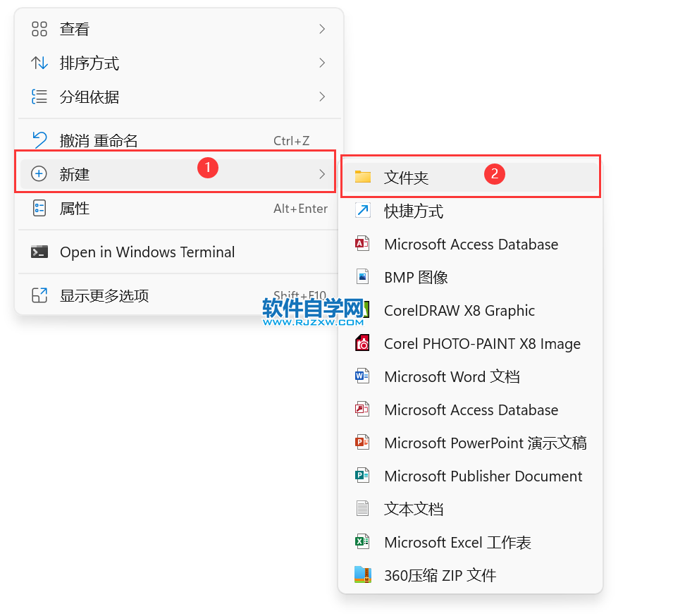Select 360压缩 ZIP 文件 entry
The width and height of the screenshot is (673, 616).
471,575
